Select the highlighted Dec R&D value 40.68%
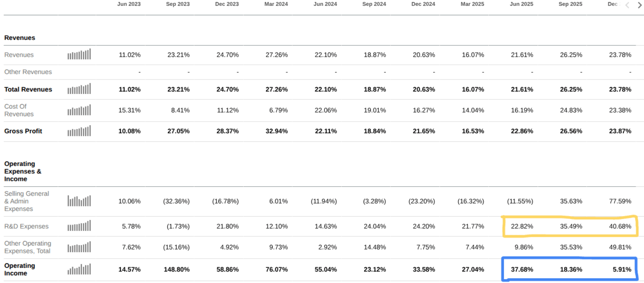Viewport: 644px width, 283px height. click(620, 226)
